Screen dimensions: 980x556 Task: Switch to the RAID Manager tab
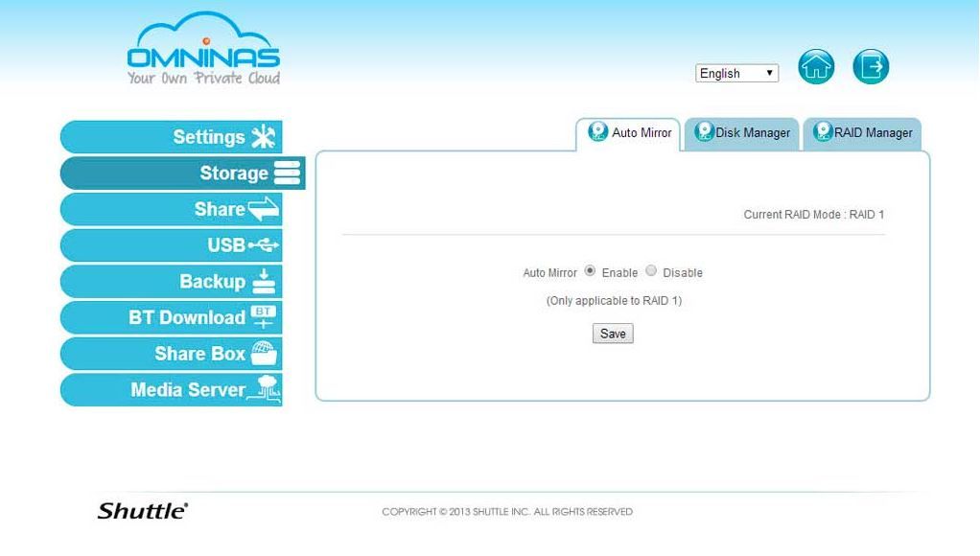862,133
